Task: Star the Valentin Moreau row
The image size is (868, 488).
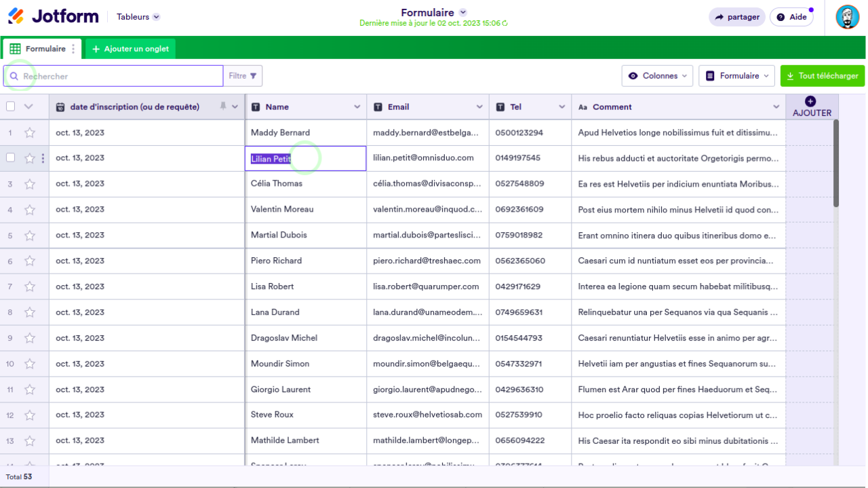Action: tap(30, 210)
